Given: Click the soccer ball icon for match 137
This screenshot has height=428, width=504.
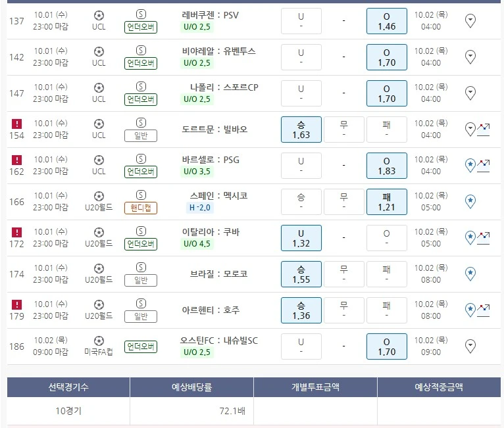Looking at the screenshot, I should 99,15.
